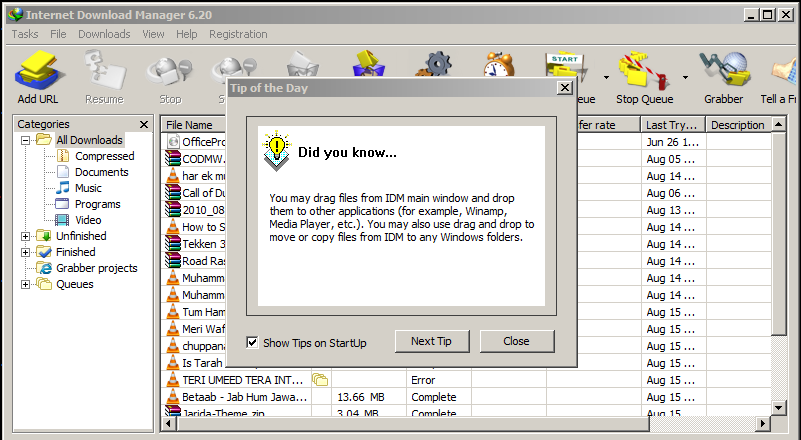Expand the Unfinished category
This screenshot has height=440, width=801.
[x=25, y=236]
